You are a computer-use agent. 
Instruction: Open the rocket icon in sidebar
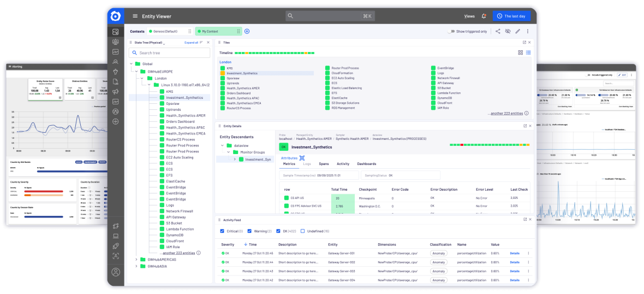click(x=116, y=246)
